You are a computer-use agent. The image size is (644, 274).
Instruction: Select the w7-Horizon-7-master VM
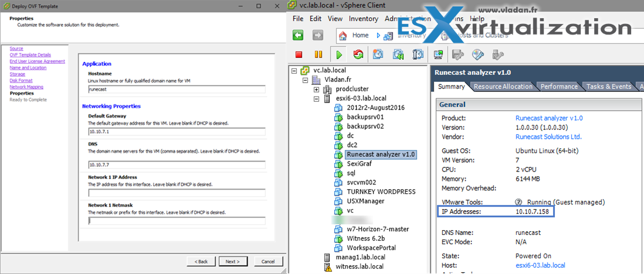coord(378,229)
